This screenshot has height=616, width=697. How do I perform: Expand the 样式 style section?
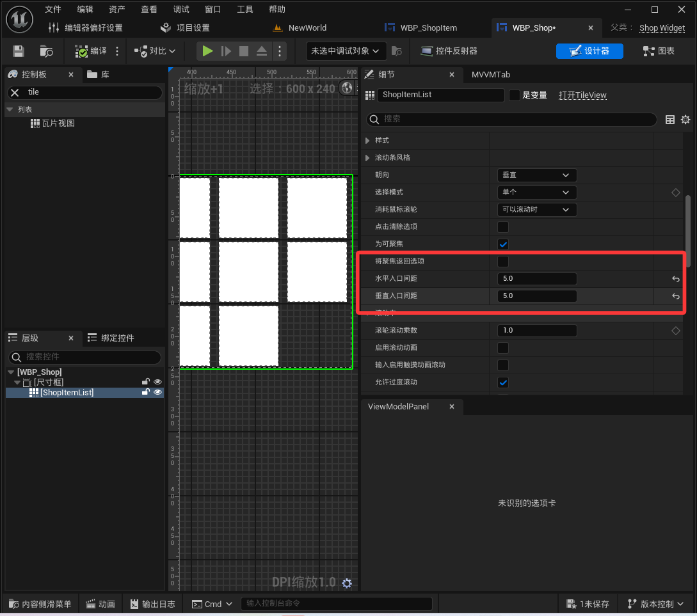pyautogui.click(x=367, y=140)
